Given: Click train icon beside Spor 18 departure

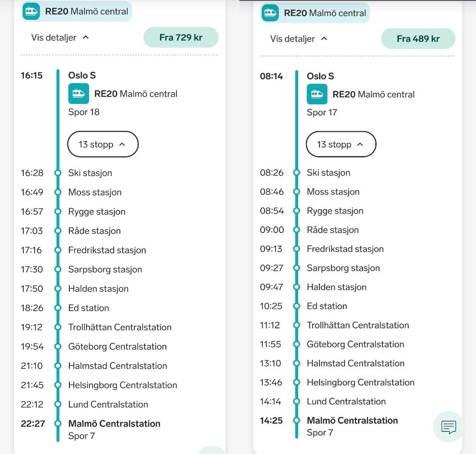Looking at the screenshot, I should pyautogui.click(x=78, y=94).
